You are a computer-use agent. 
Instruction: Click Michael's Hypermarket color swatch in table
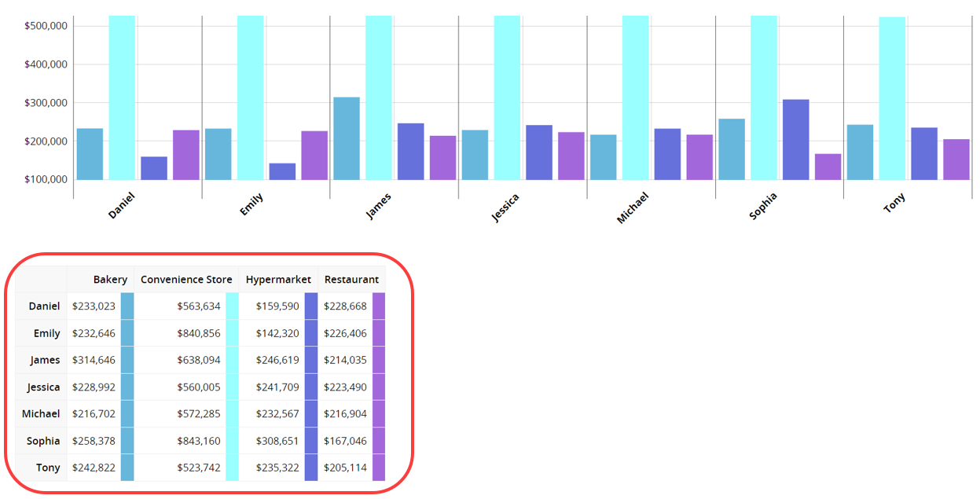click(311, 413)
